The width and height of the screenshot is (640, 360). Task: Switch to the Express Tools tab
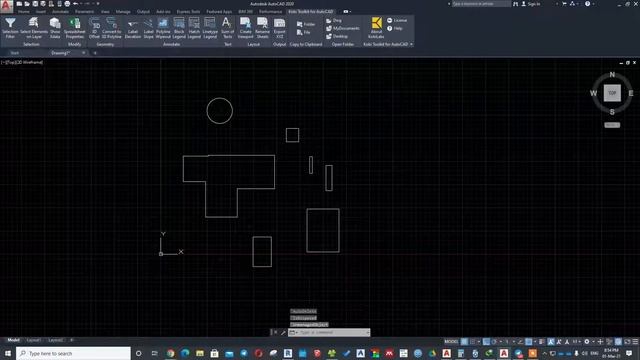point(188,11)
